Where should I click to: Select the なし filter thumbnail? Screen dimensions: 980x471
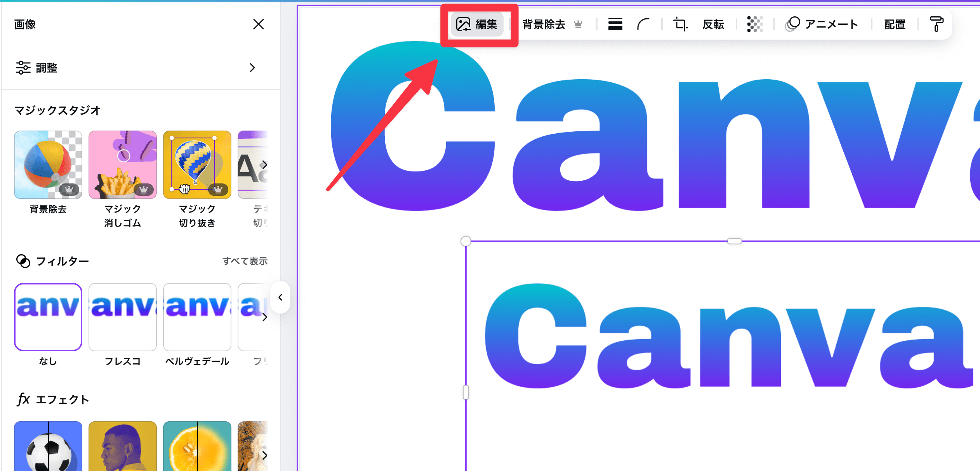pos(48,317)
